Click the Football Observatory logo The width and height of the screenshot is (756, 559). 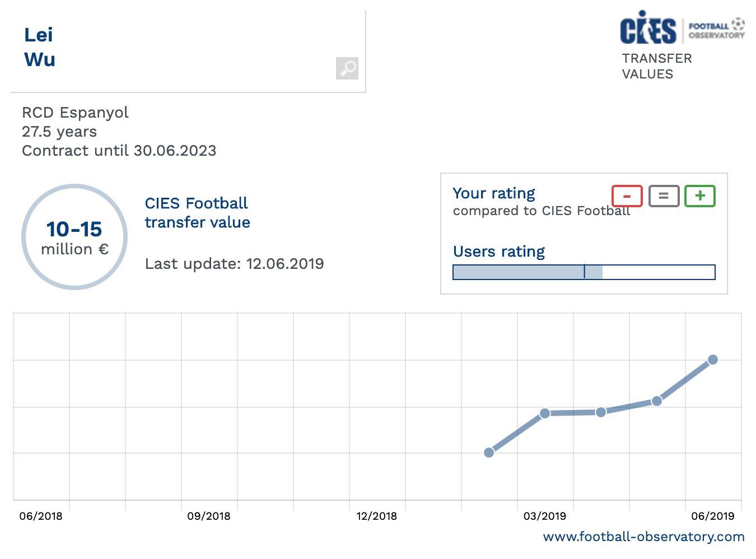[x=716, y=29]
